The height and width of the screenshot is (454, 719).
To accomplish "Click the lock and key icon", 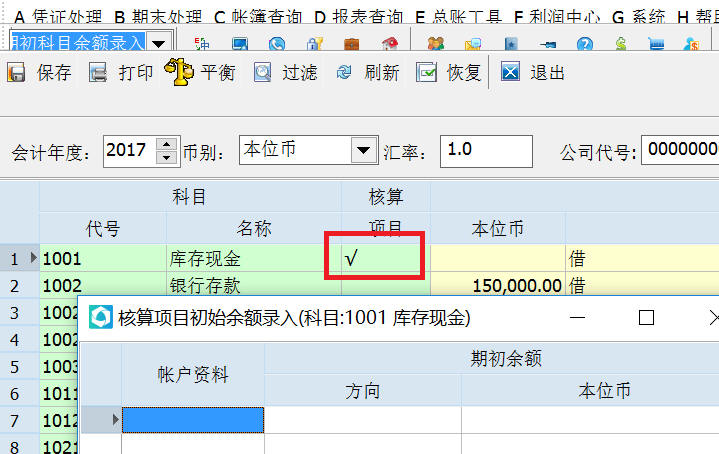I will pyautogui.click(x=315, y=44).
